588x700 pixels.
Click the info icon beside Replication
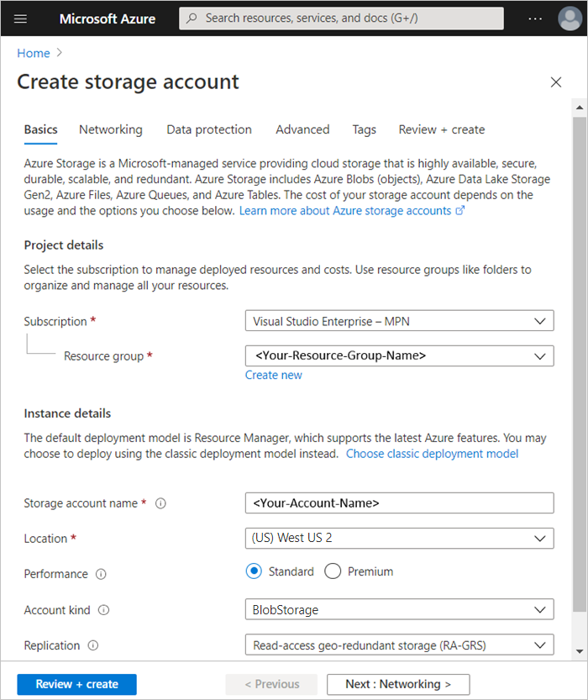pyautogui.click(x=94, y=645)
